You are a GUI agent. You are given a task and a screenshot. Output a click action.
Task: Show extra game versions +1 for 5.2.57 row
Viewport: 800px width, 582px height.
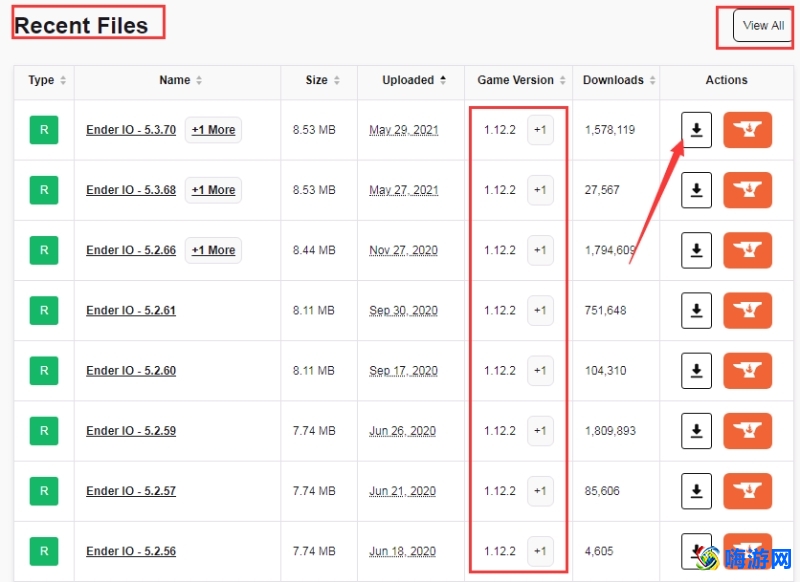[x=540, y=491]
